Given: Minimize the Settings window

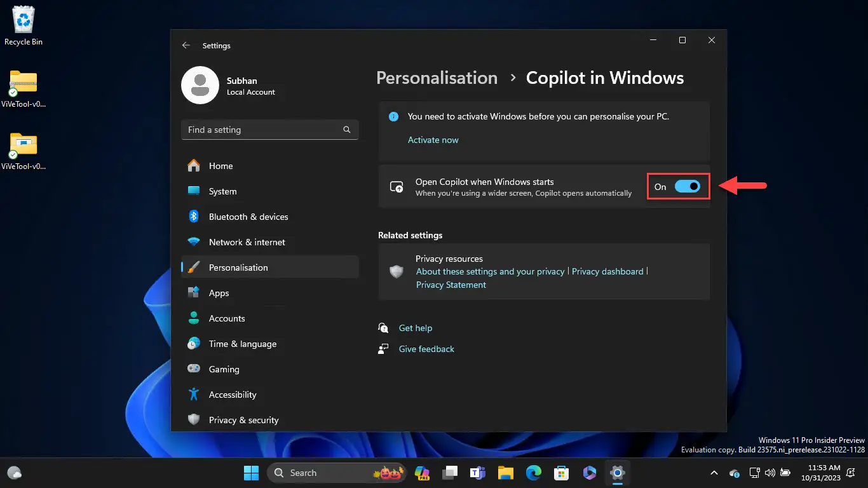Looking at the screenshot, I should pos(653,40).
